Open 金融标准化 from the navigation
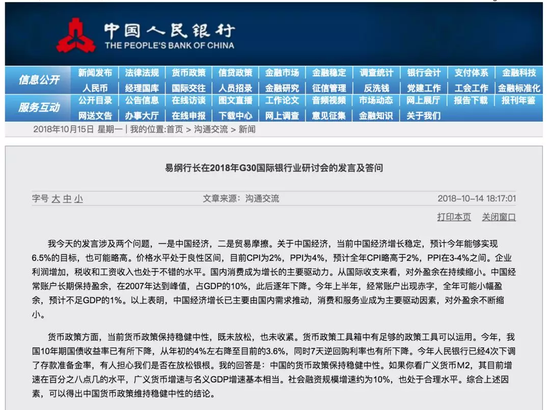The height and width of the screenshot is (410, 550). click(519, 88)
